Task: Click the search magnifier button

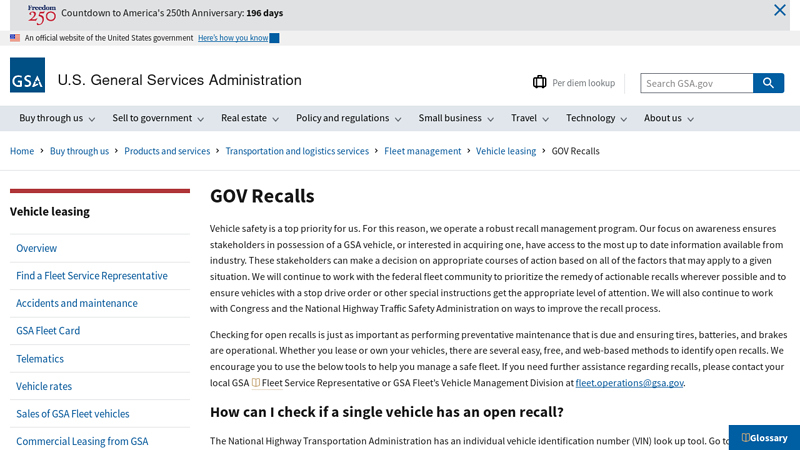Action: click(x=768, y=83)
